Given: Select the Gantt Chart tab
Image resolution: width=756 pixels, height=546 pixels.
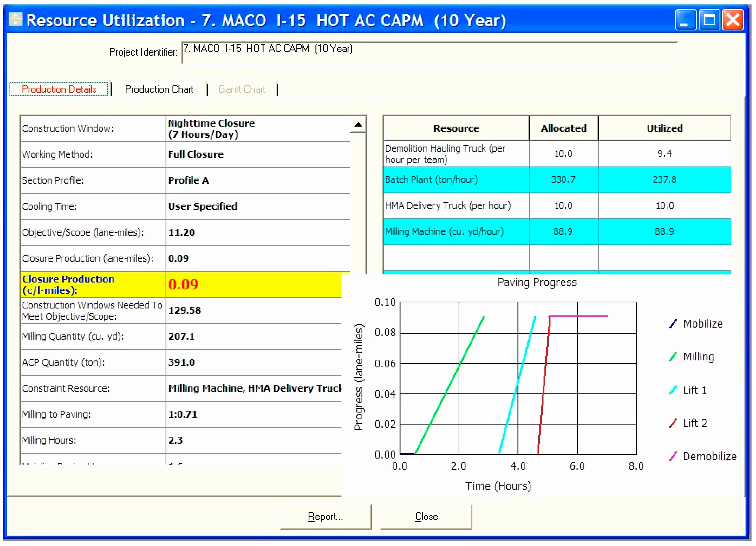Looking at the screenshot, I should 242,89.
